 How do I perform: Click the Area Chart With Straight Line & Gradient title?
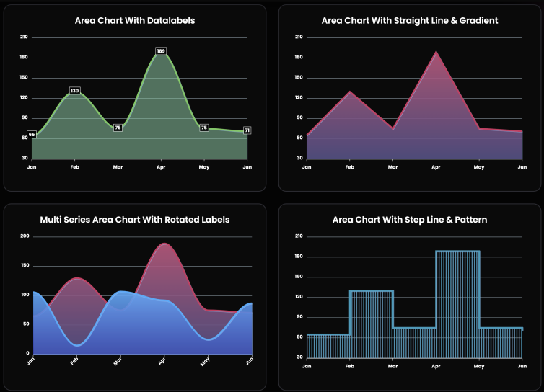(x=410, y=20)
